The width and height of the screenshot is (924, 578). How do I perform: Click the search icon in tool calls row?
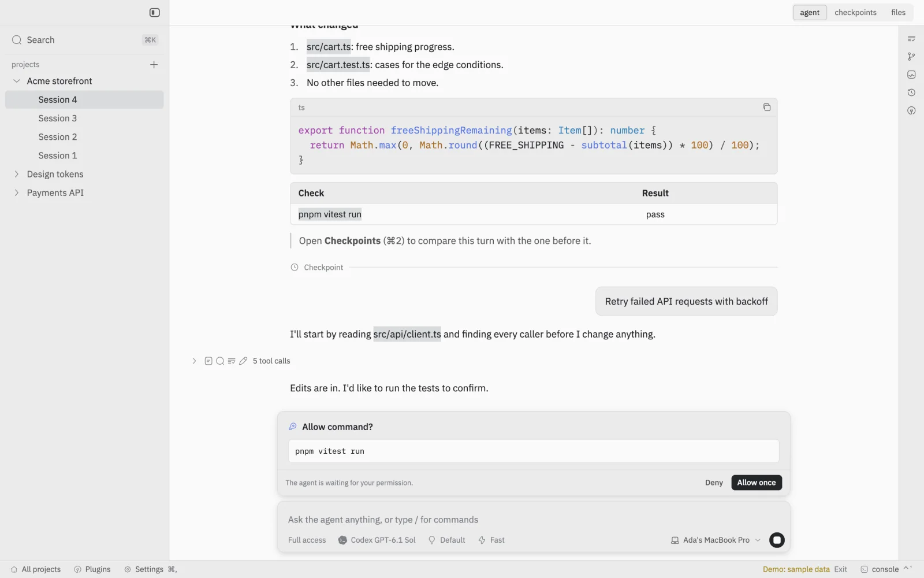(x=220, y=361)
